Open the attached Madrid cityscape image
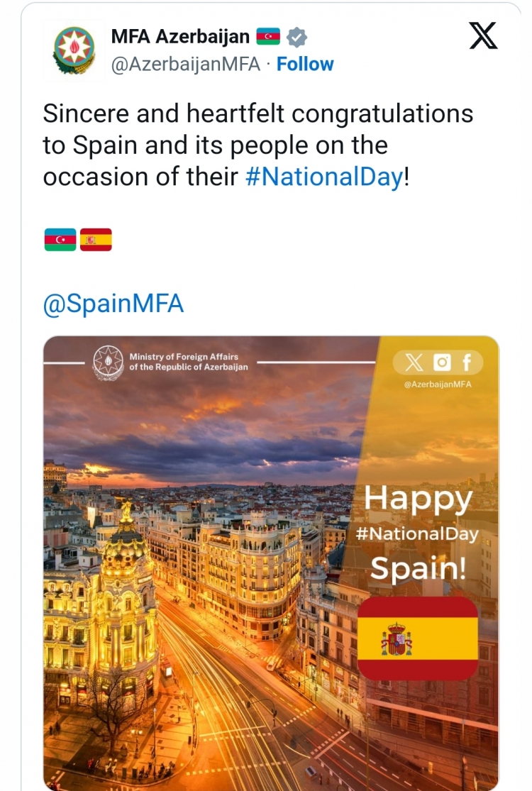The width and height of the screenshot is (532, 791). [271, 563]
